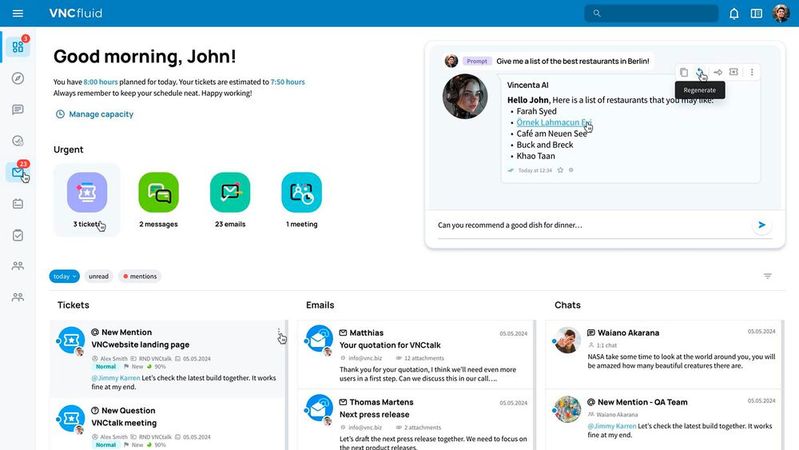Open Manage capacity link
799x450 pixels.
click(95, 114)
